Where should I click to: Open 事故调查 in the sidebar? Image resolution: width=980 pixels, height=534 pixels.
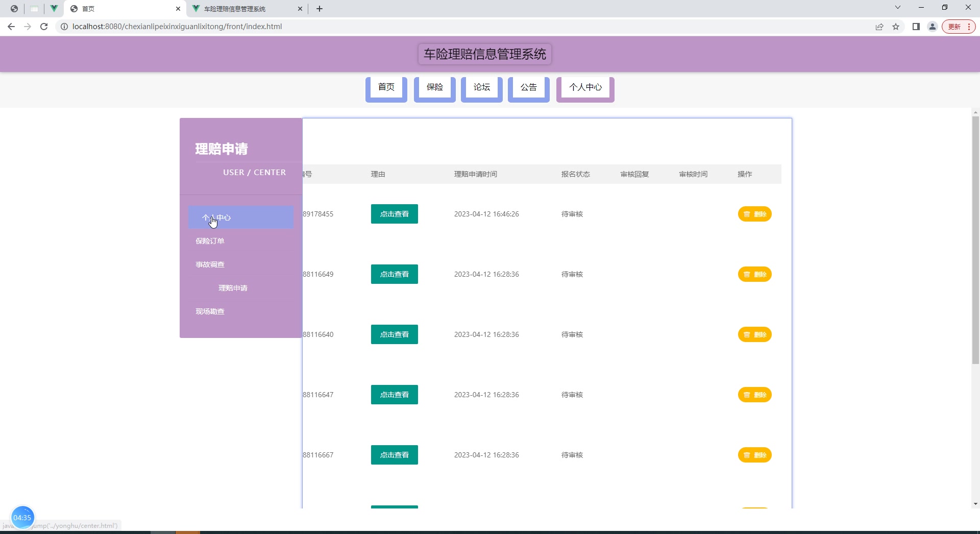[x=210, y=264]
